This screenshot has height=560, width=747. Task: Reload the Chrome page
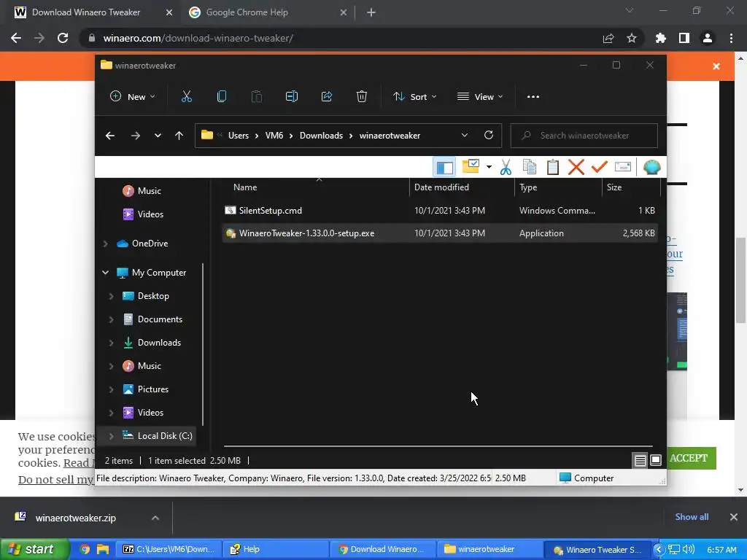(63, 38)
